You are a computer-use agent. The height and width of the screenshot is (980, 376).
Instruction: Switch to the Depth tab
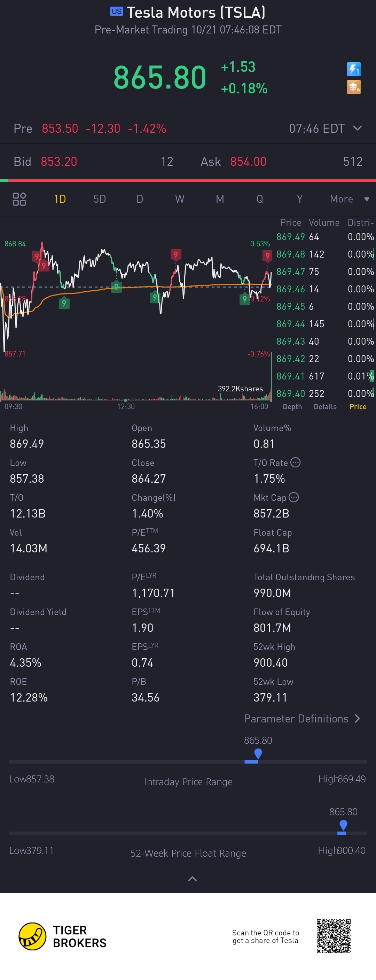(x=292, y=406)
